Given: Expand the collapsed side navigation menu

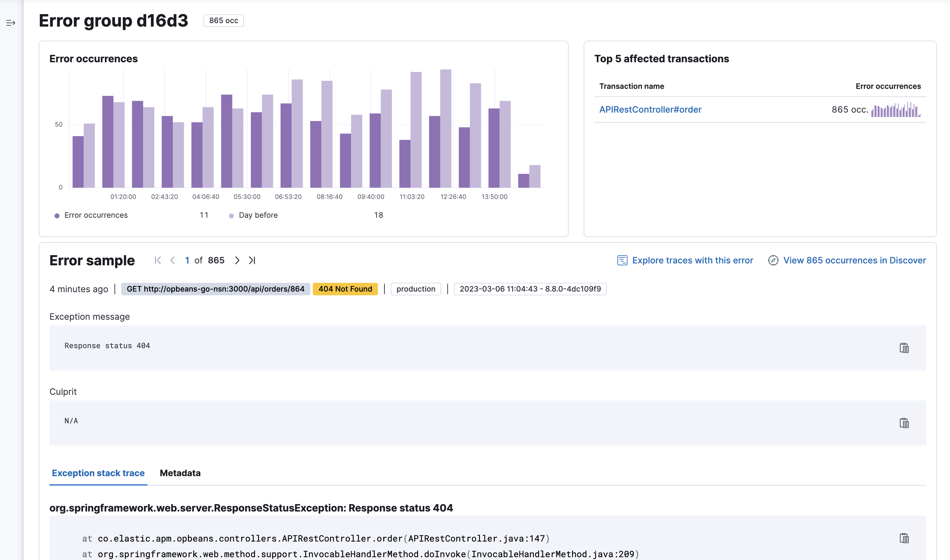Looking at the screenshot, I should click(11, 23).
